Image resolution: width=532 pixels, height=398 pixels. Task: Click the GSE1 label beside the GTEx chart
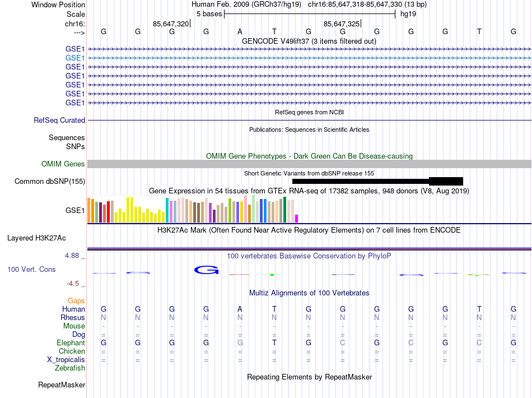pyautogui.click(x=75, y=211)
